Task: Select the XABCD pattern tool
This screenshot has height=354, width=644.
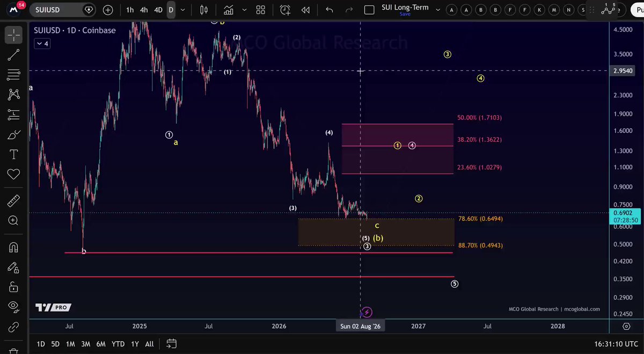Action: point(13,94)
